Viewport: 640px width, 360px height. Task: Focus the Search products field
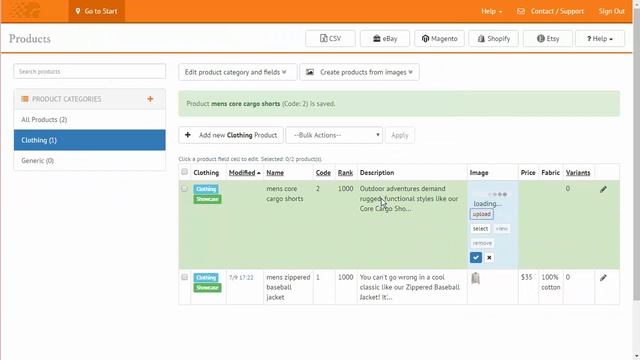89,71
